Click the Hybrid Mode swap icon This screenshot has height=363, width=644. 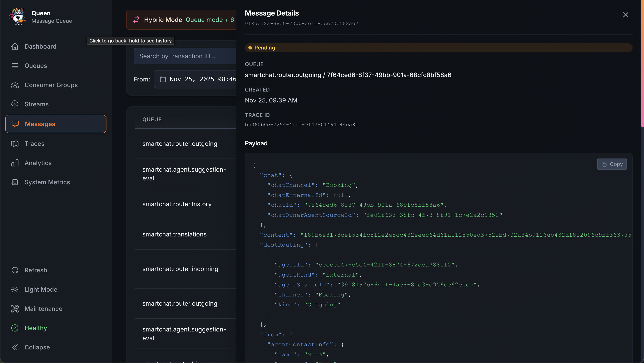tap(136, 20)
